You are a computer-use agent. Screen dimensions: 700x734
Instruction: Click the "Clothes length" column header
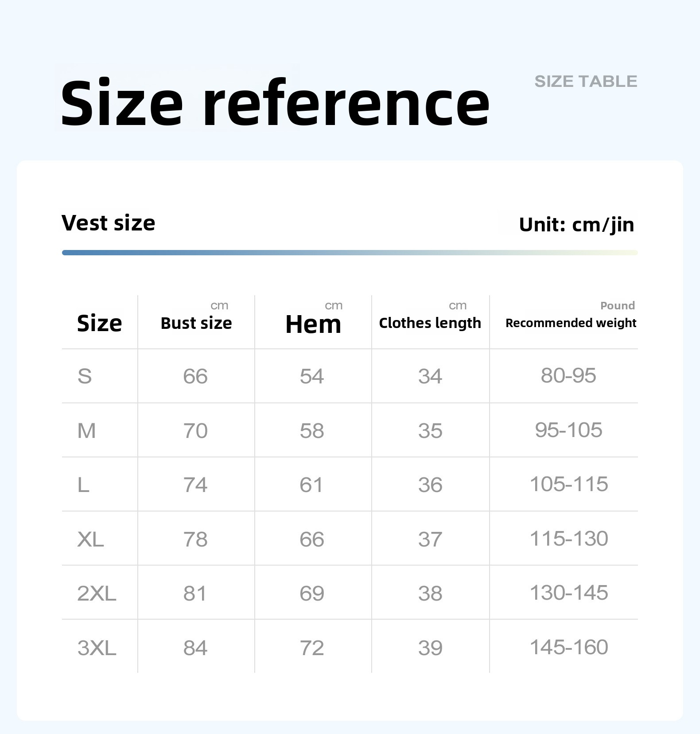click(x=430, y=323)
